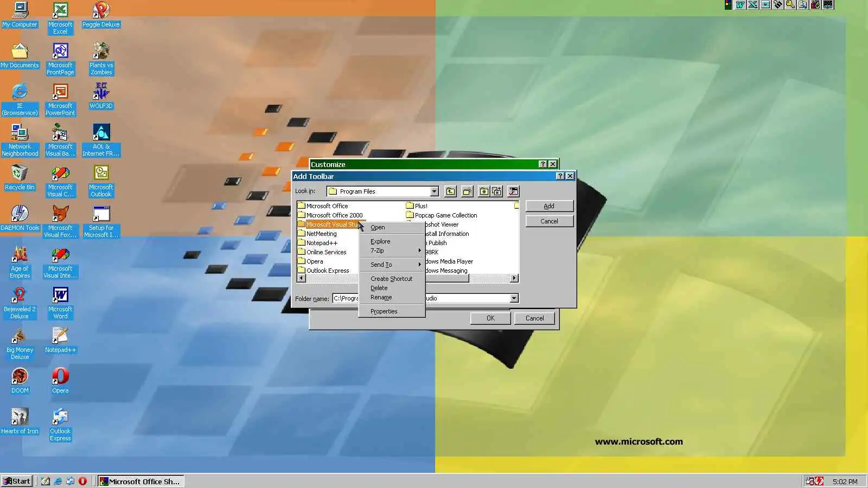Choose Open from the context menu
This screenshot has height=488, width=868.
coord(392,227)
